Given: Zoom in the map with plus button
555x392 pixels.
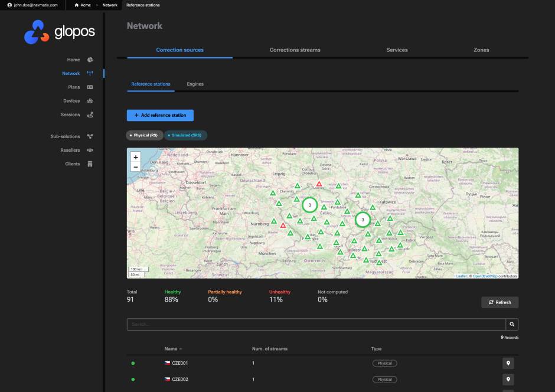Looking at the screenshot, I should point(136,158).
